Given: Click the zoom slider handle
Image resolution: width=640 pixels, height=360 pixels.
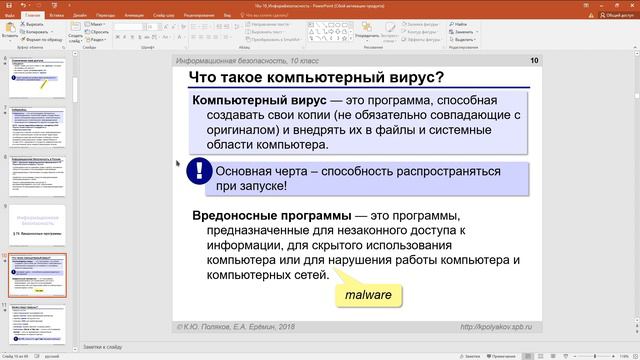Looking at the screenshot, I should click(595, 356).
